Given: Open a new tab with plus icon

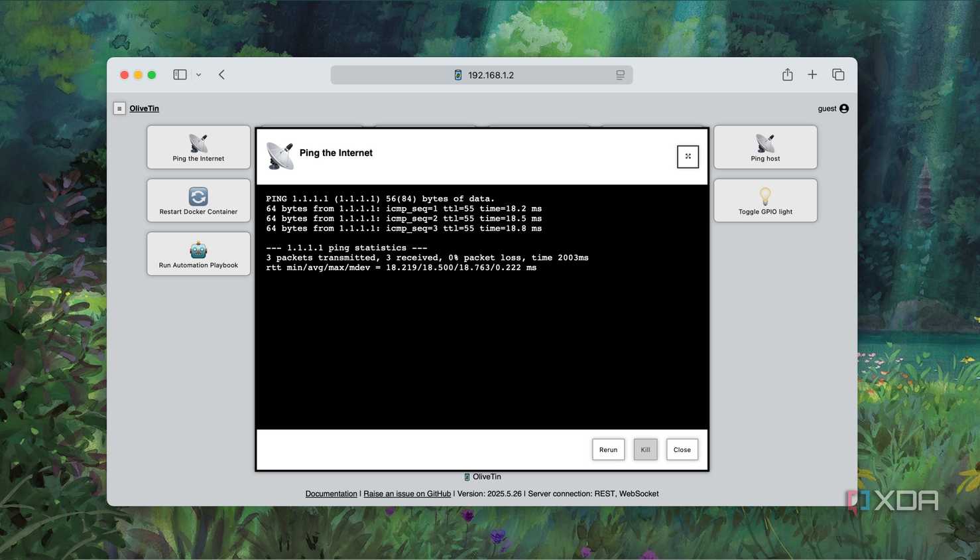Looking at the screenshot, I should coord(812,74).
